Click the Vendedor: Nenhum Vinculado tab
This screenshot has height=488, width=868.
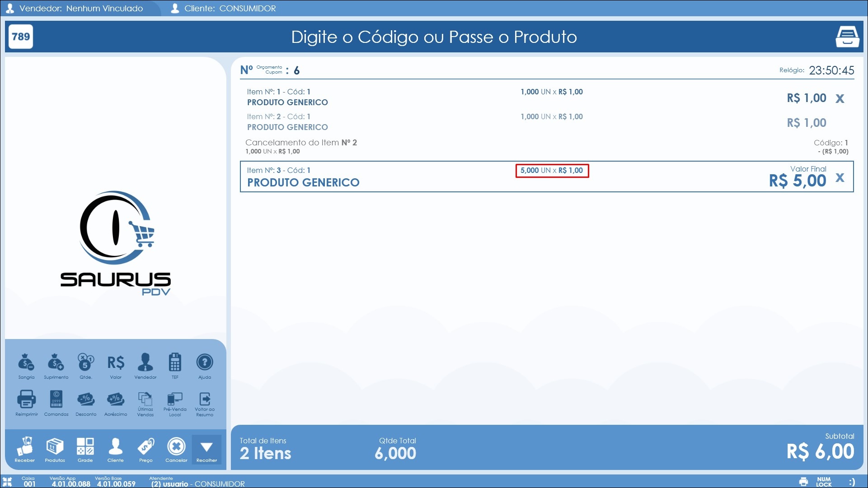(80, 8)
